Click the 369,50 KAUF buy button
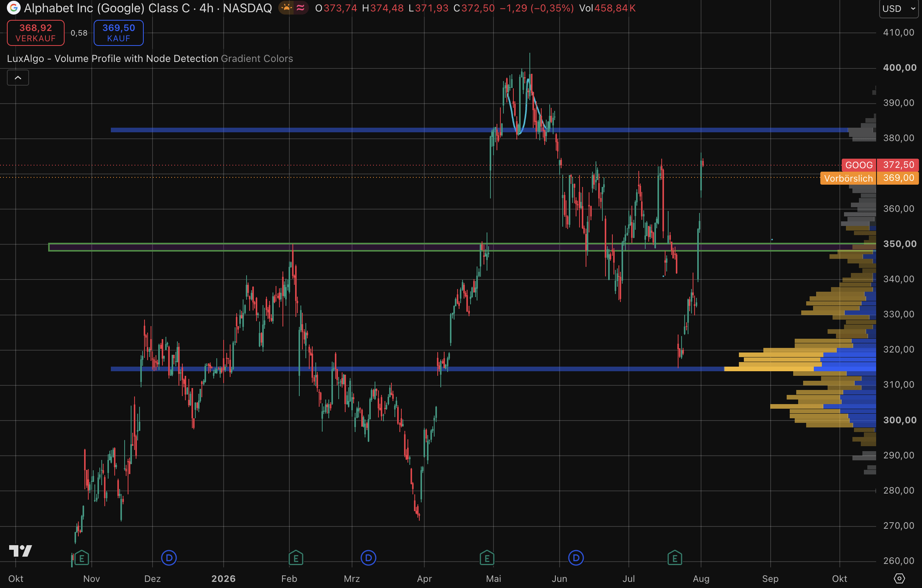The image size is (922, 588). [119, 33]
